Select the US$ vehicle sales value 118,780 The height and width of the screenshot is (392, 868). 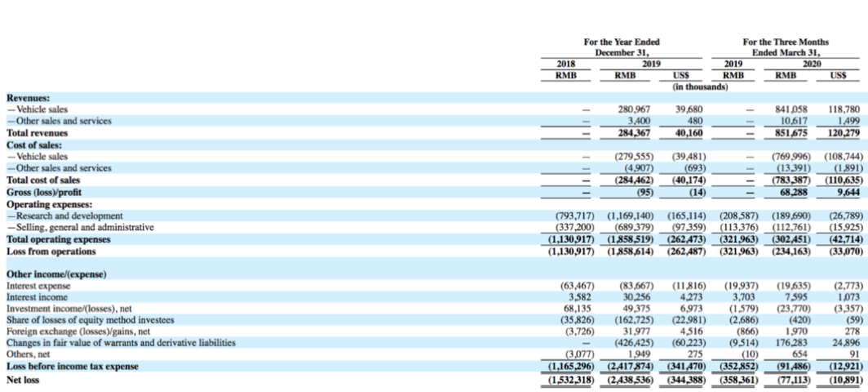843,109
